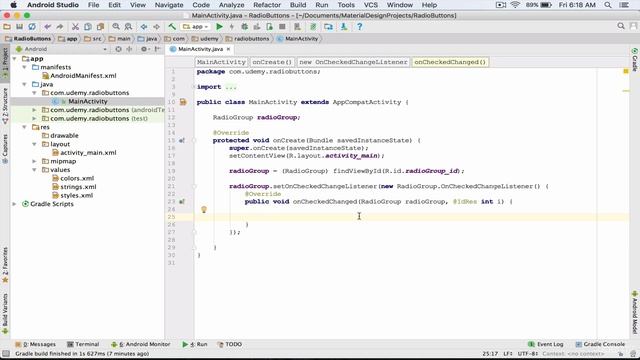This screenshot has width=640, height=360.
Task: Click the Save All toolbar icon
Action: pos(19,27)
